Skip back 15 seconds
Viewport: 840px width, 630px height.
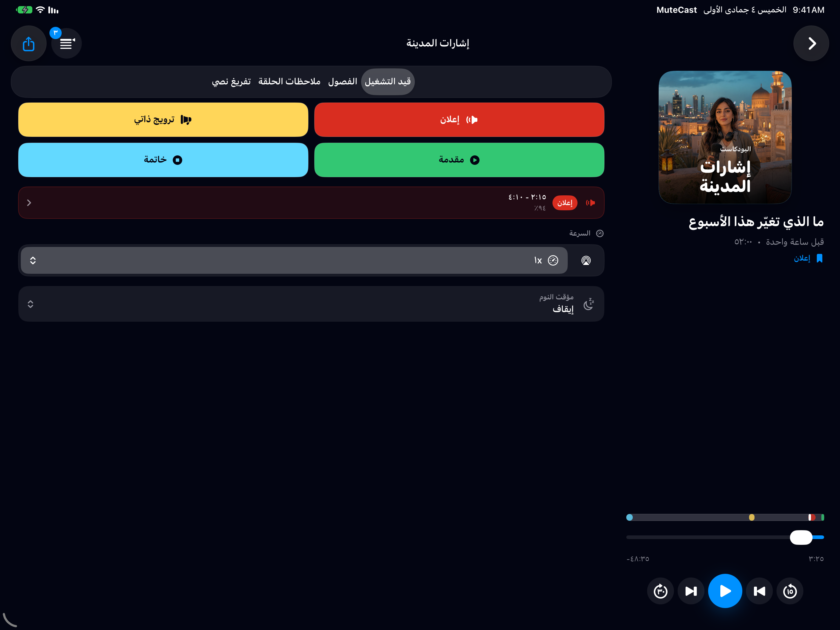790,591
